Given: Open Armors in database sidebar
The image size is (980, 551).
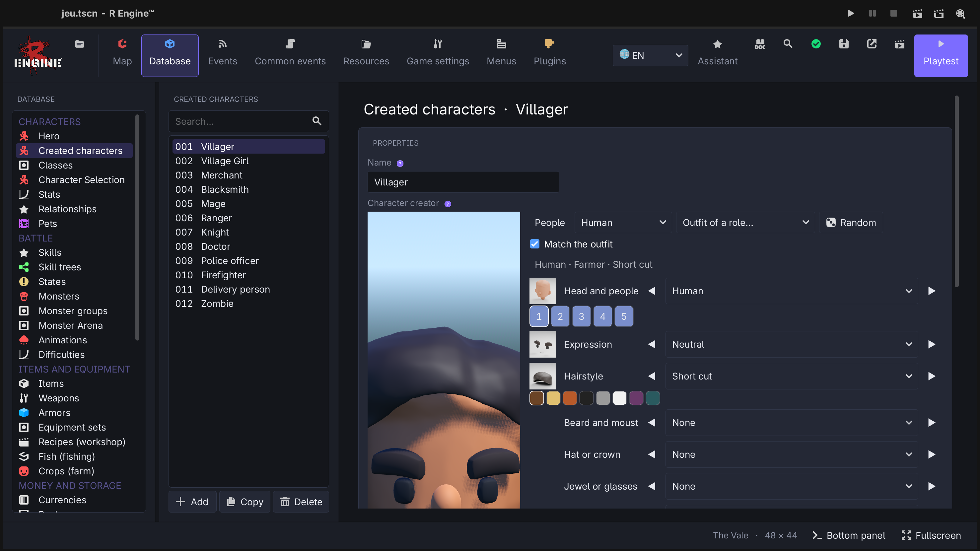Looking at the screenshot, I should [74, 412].
